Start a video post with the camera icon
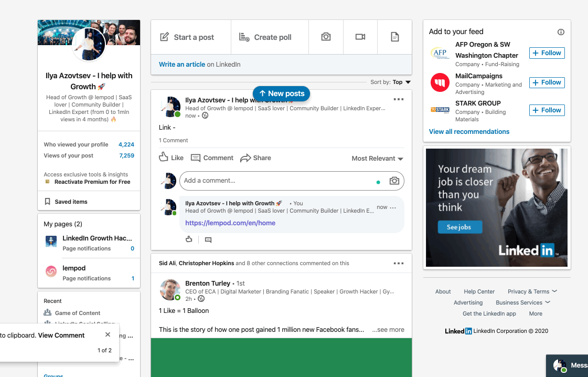The height and width of the screenshot is (377, 588). coord(360,37)
